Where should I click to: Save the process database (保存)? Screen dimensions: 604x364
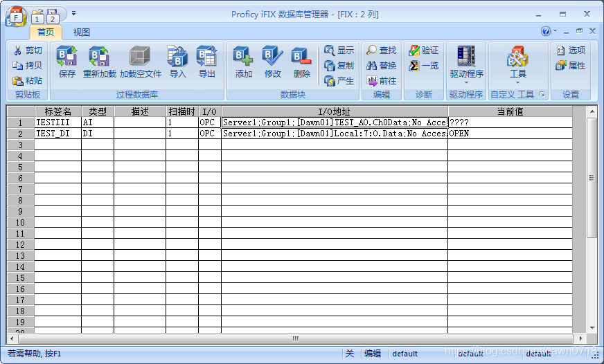click(x=66, y=62)
